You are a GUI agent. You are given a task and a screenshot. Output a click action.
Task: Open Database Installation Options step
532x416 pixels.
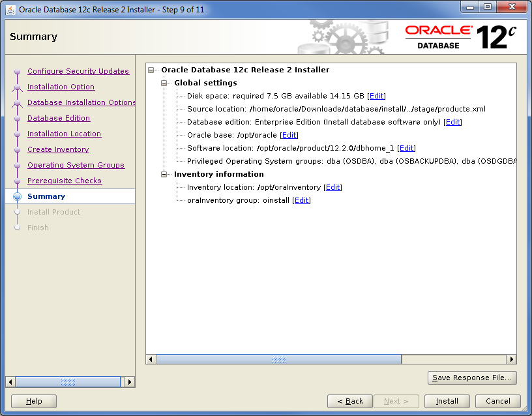(x=81, y=102)
